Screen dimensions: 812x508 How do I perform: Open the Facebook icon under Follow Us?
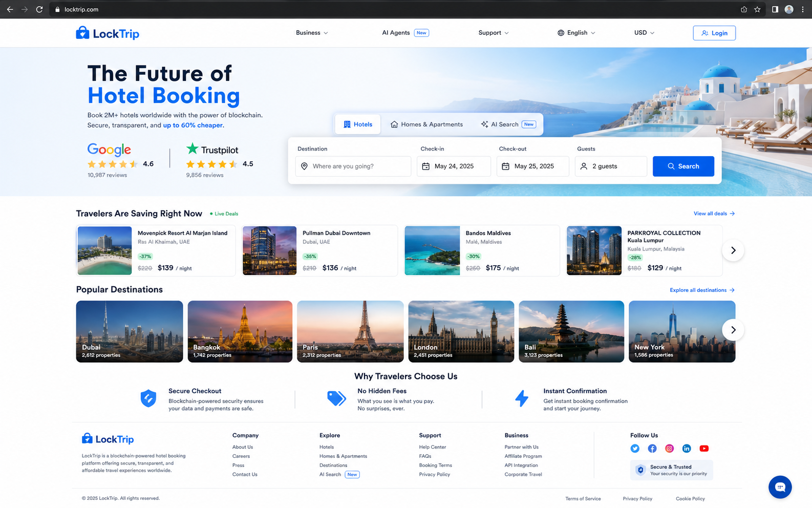pos(652,449)
